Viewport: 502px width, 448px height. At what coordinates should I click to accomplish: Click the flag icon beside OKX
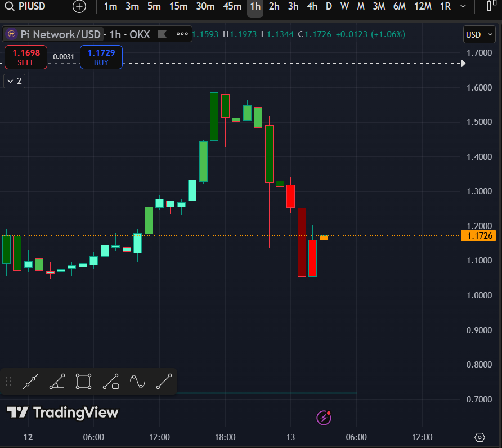coord(162,34)
